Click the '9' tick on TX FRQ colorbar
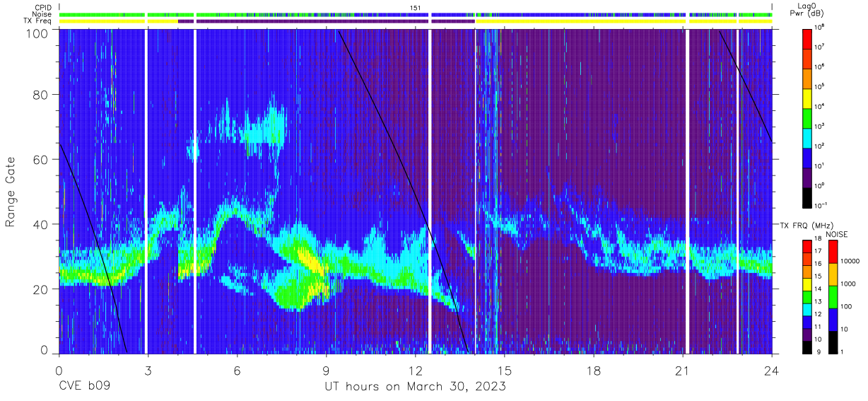 [x=818, y=351]
